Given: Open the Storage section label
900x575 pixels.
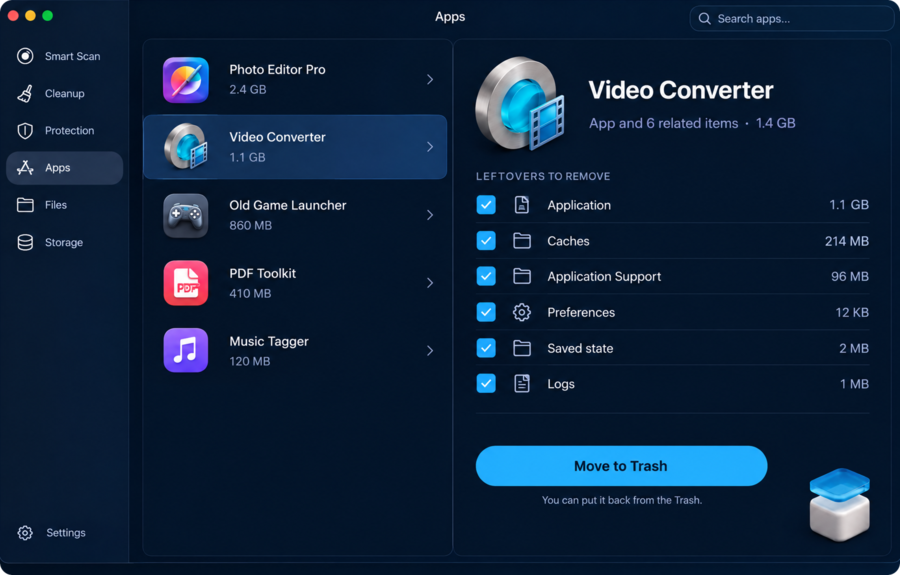Looking at the screenshot, I should coord(64,242).
